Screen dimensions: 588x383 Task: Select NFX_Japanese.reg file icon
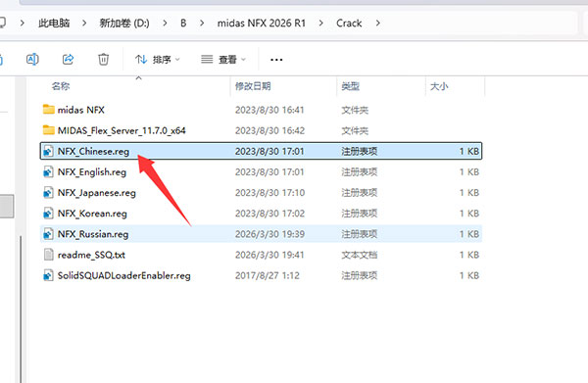(48, 193)
